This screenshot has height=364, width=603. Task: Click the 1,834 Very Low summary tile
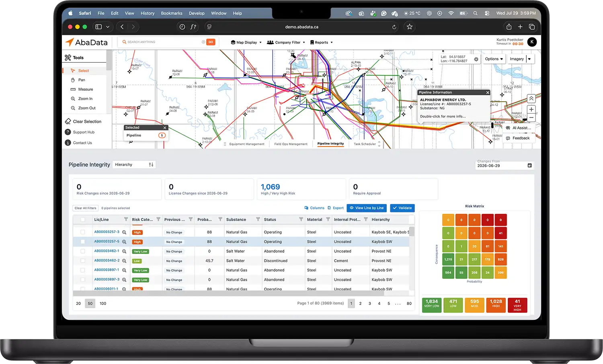432,305
